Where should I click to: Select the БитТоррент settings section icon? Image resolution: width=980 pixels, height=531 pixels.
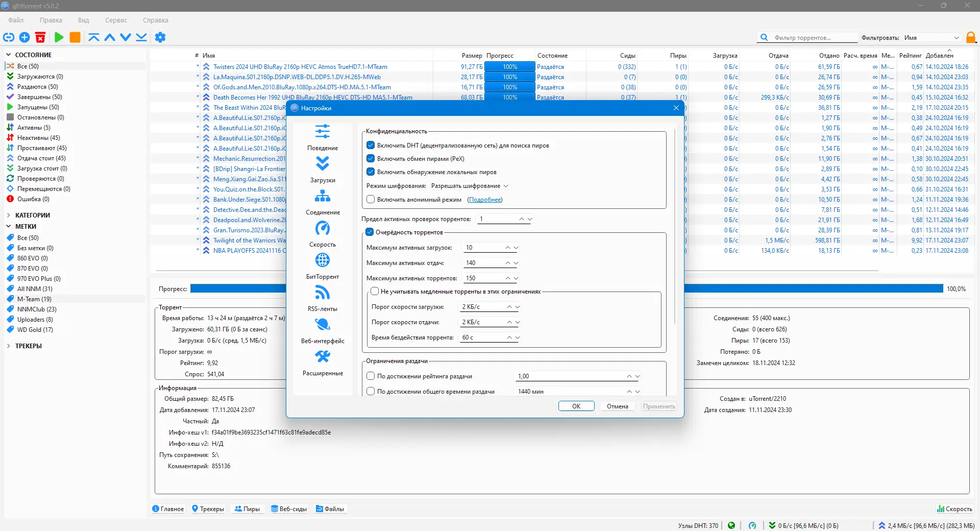[322, 260]
